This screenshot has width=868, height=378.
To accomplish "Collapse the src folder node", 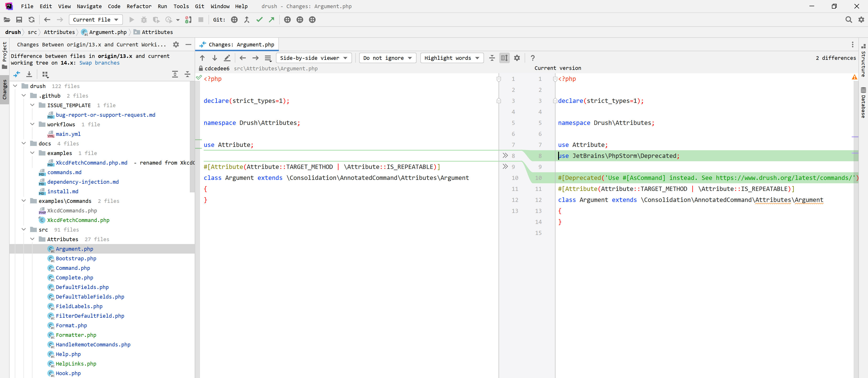I will (x=24, y=230).
